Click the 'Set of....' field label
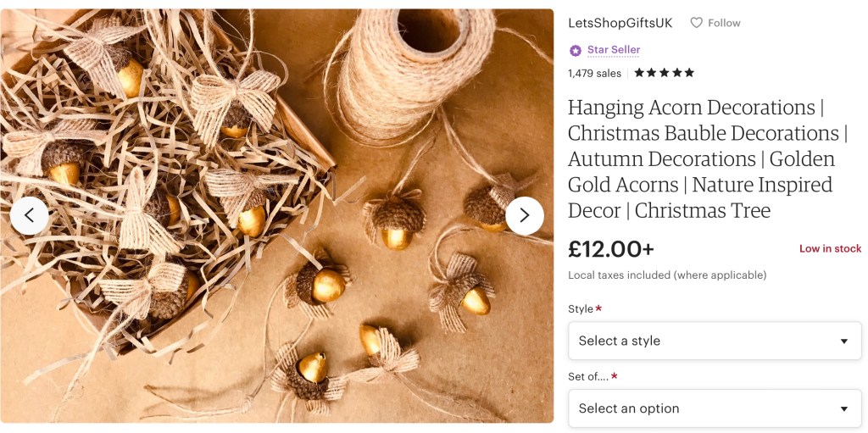The image size is (868, 433). [588, 377]
